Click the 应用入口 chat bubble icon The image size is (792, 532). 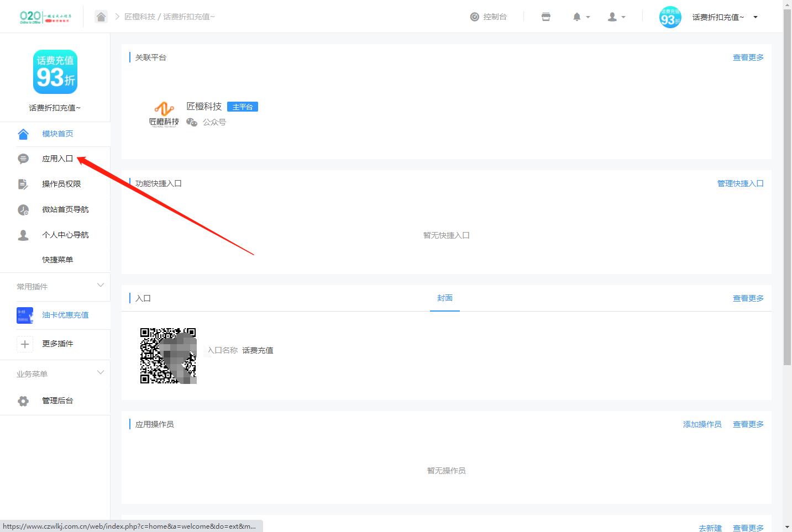pyautogui.click(x=23, y=159)
